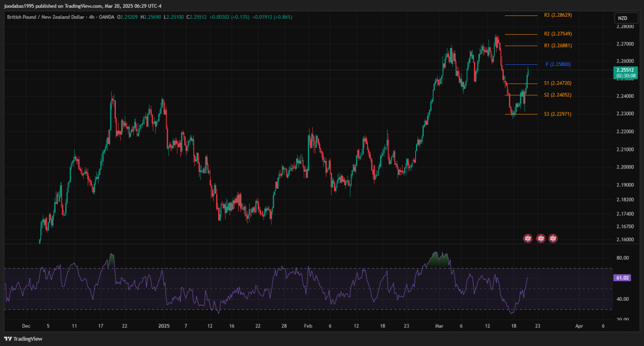Select the blue P (2.25800) pivot label
This screenshot has width=644, height=346.
pyautogui.click(x=558, y=64)
